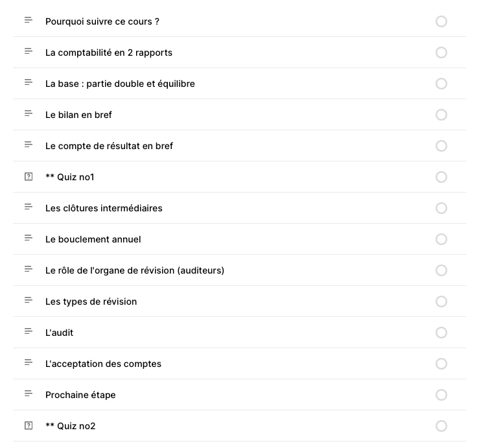Click the text icon beside 'Le bilan en bref'
This screenshot has width=479, height=448.
point(29,114)
